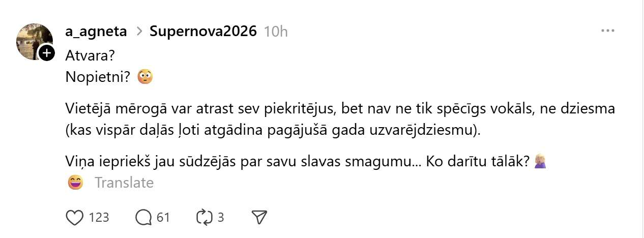This screenshot has height=238, width=644.
Task: Click the 123 likes count
Action: [99, 218]
